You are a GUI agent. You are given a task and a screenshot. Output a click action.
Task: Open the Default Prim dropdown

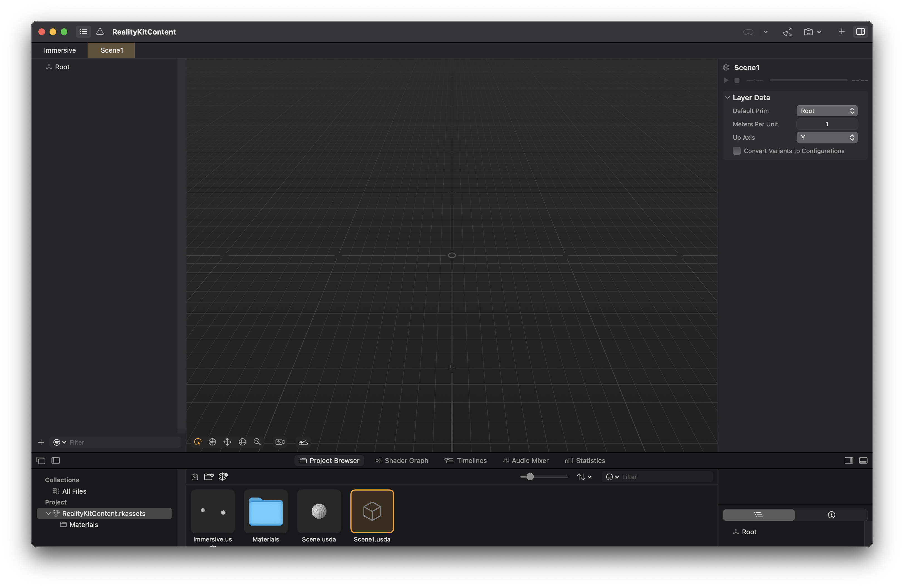(x=827, y=111)
